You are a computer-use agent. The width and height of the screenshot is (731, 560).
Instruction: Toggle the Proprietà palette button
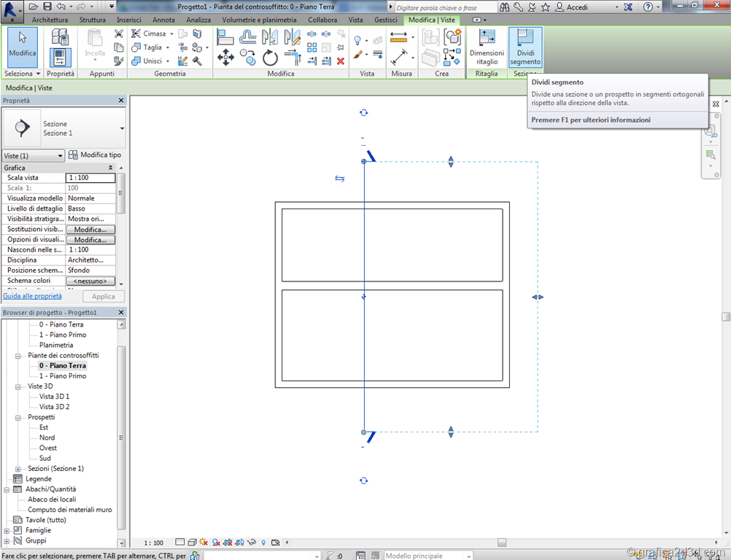click(x=61, y=57)
